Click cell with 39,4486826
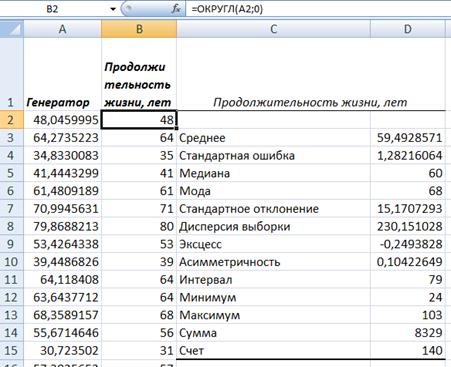The width and height of the screenshot is (451, 367). [62, 261]
